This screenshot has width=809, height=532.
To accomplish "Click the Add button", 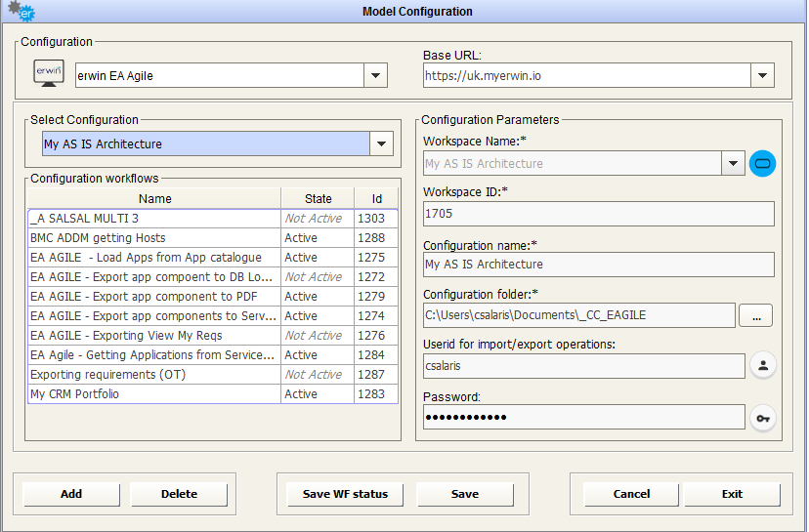I will click(x=71, y=494).
